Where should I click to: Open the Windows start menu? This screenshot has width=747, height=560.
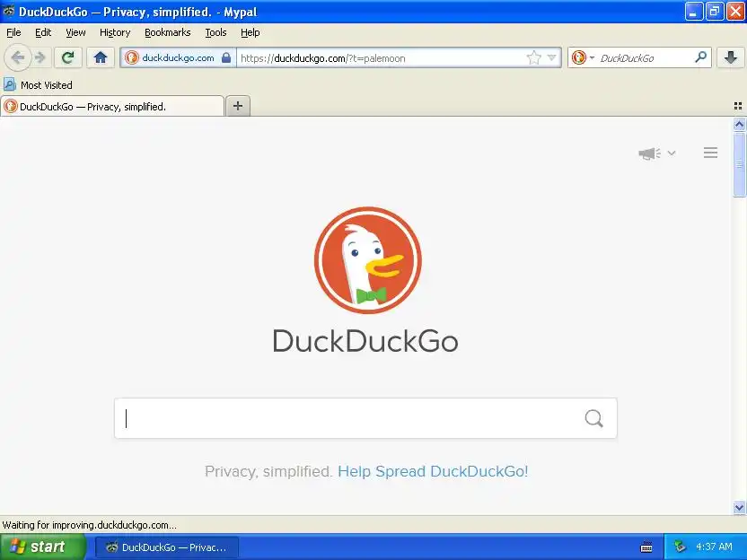point(43,547)
